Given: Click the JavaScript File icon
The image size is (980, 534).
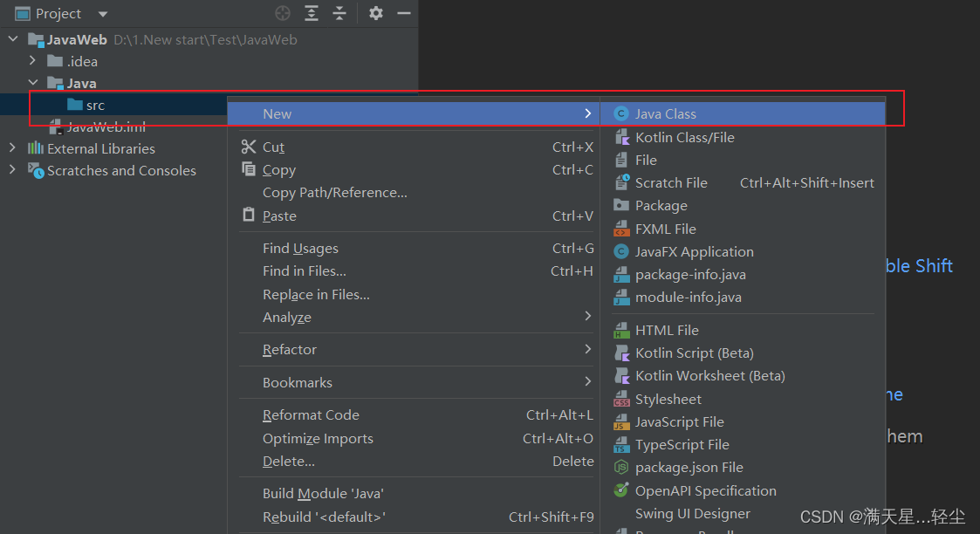Looking at the screenshot, I should click(621, 421).
